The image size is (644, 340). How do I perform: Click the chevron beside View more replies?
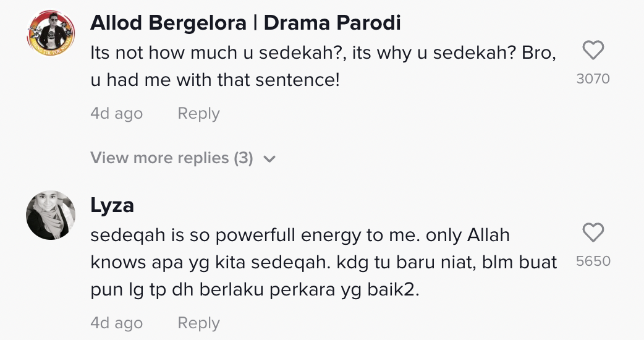click(269, 159)
